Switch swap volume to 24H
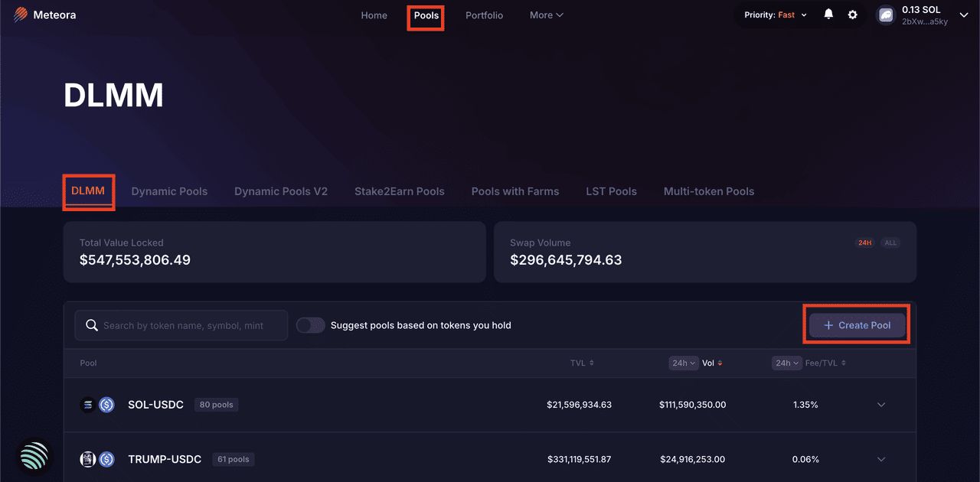The image size is (980, 482). tap(864, 243)
